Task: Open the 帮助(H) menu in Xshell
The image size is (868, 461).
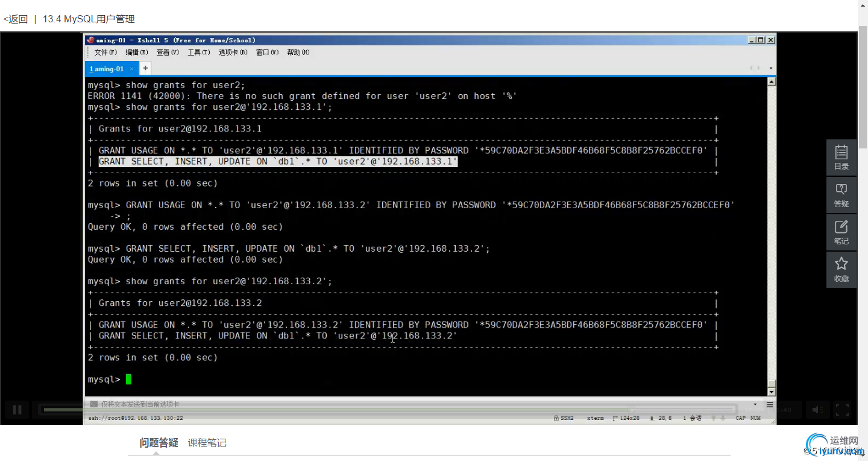Action: 298,52
